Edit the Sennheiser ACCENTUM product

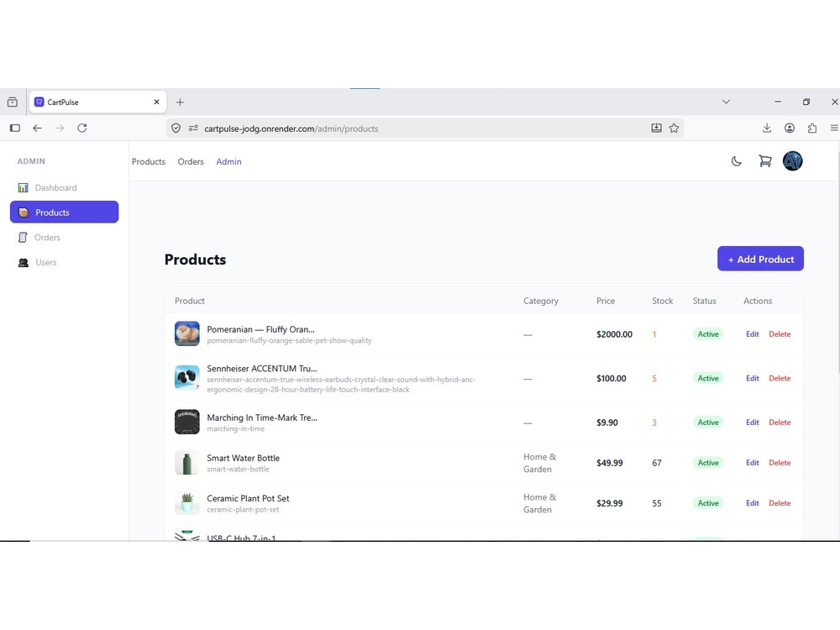(x=752, y=378)
